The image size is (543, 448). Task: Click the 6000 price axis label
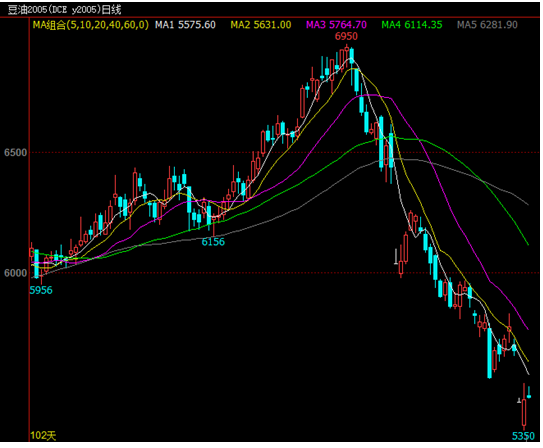click(15, 273)
